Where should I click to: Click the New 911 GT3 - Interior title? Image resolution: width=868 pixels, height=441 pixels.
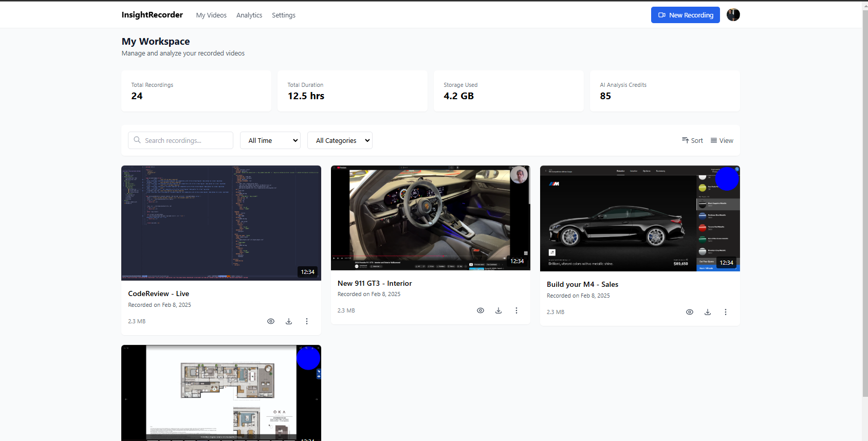point(375,283)
